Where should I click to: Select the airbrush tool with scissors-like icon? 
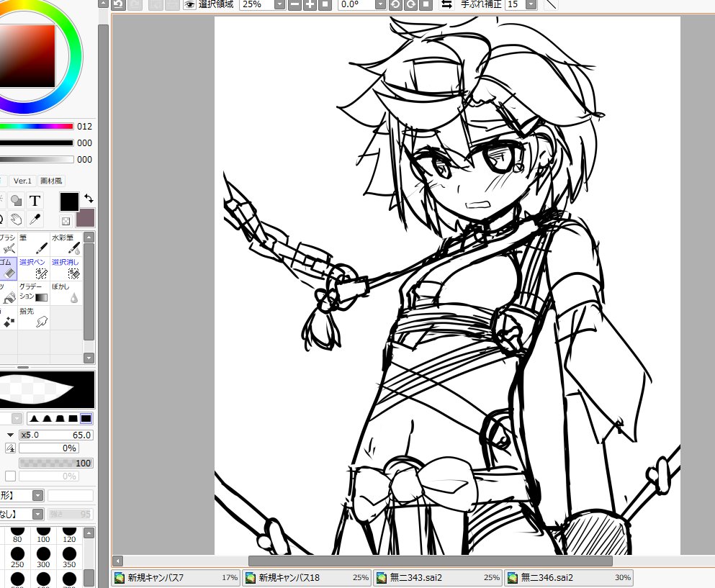8,244
